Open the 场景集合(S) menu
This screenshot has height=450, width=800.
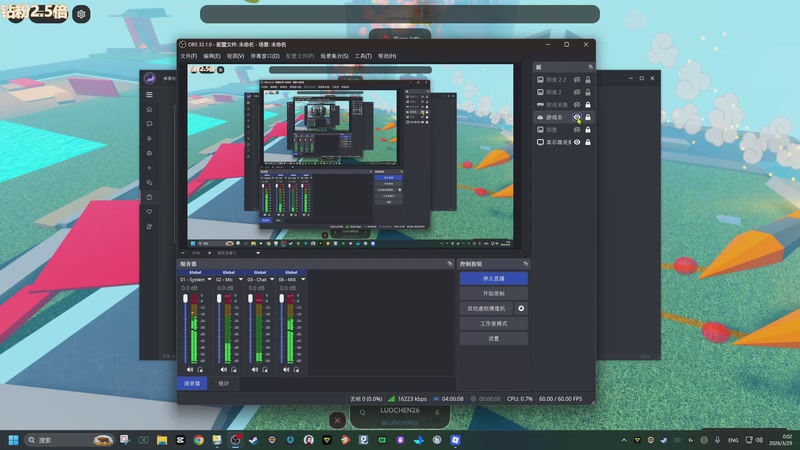pos(334,56)
